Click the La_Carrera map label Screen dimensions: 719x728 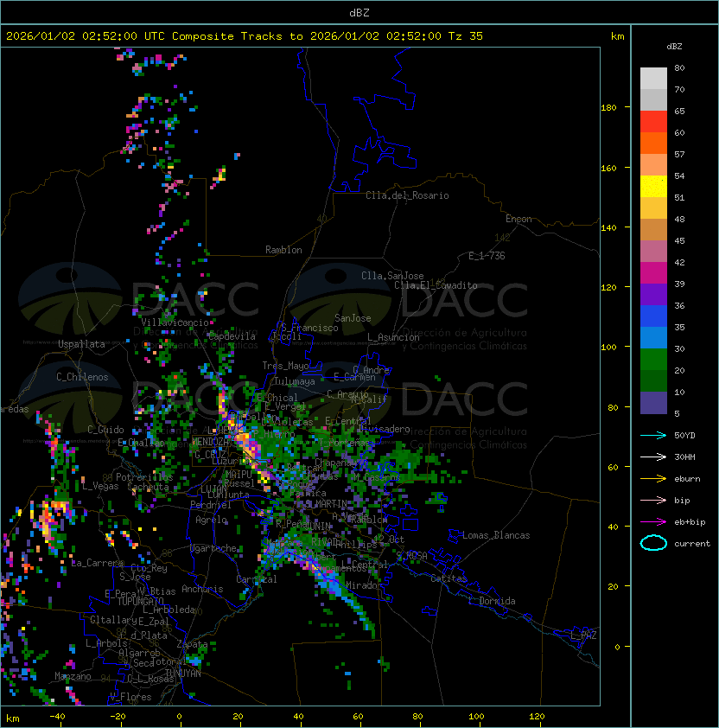pyautogui.click(x=97, y=563)
